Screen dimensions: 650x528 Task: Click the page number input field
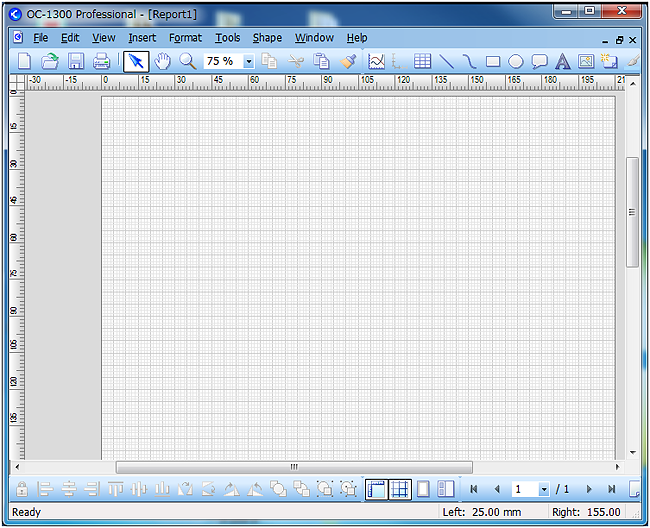(x=524, y=490)
